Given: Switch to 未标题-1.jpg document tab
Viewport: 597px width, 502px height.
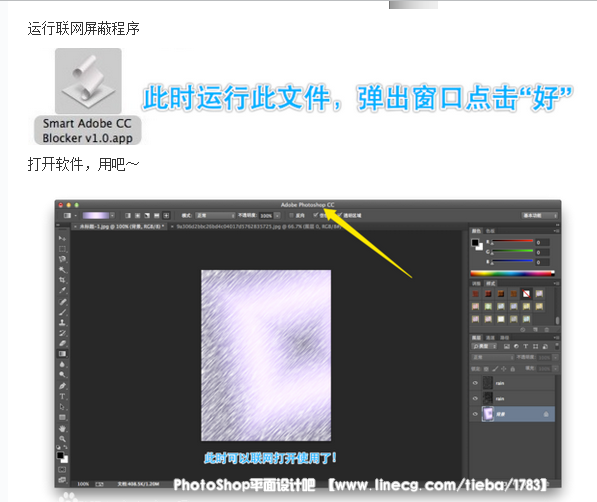Looking at the screenshot, I should (119, 226).
